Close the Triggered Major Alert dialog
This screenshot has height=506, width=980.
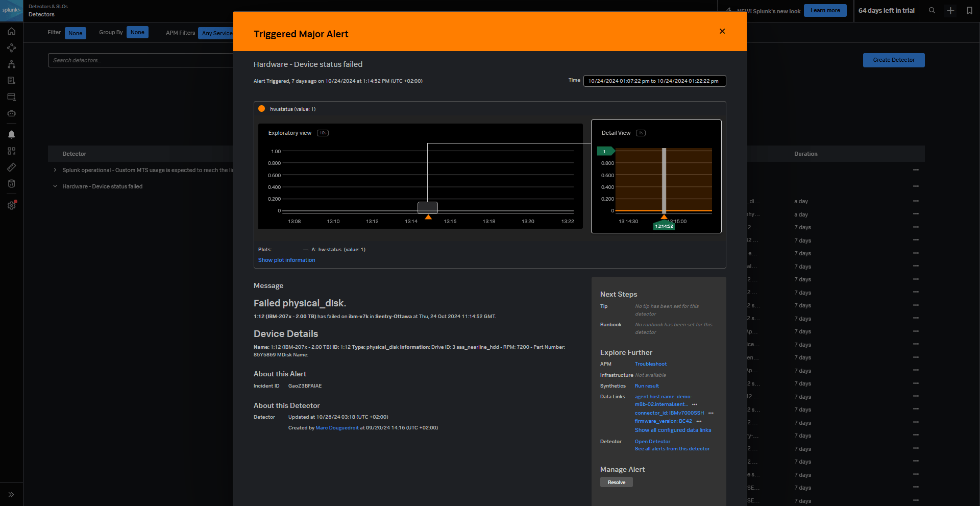click(x=722, y=31)
